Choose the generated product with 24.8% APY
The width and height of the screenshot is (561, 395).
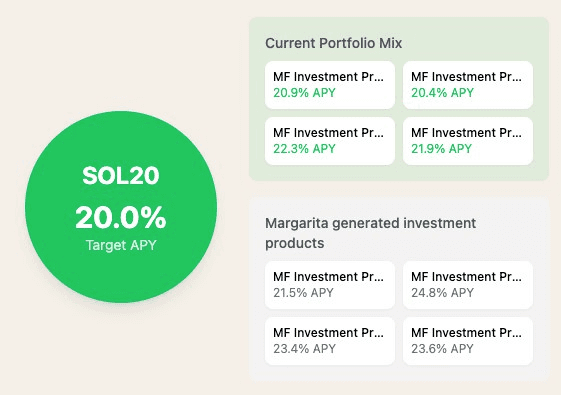click(468, 285)
